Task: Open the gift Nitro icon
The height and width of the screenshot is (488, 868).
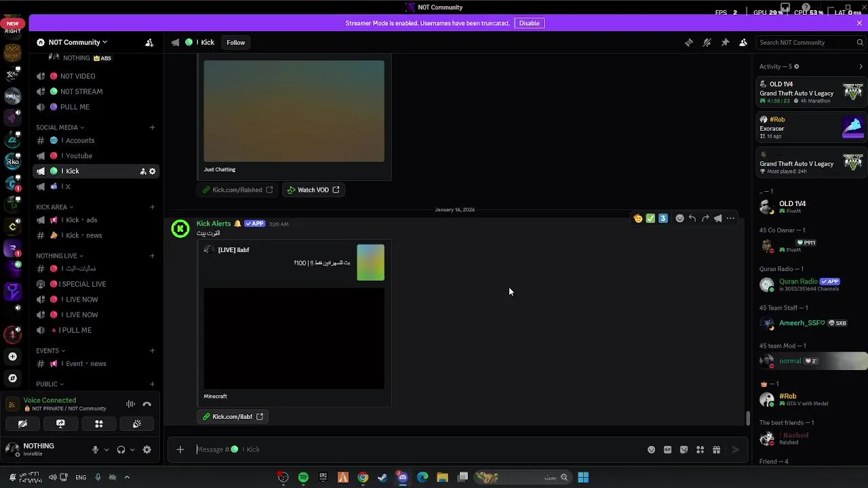Action: [716, 449]
